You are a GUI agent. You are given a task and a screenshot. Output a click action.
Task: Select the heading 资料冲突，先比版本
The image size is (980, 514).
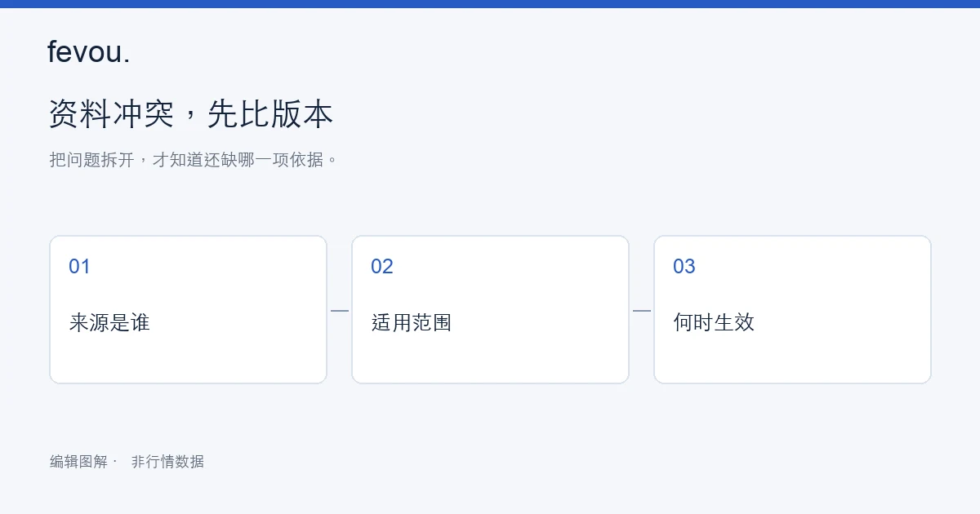pyautogui.click(x=191, y=113)
